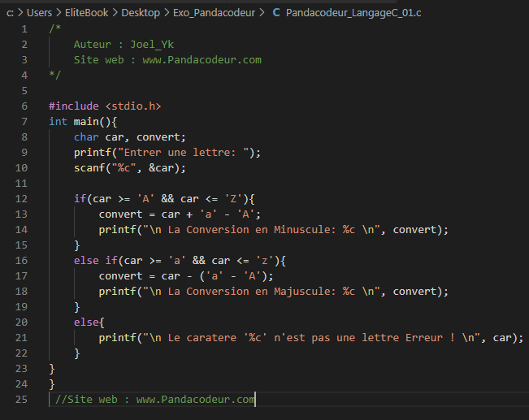Open the 'c:' drive breadcrumb segment
The height and width of the screenshot is (420, 529).
[10, 13]
